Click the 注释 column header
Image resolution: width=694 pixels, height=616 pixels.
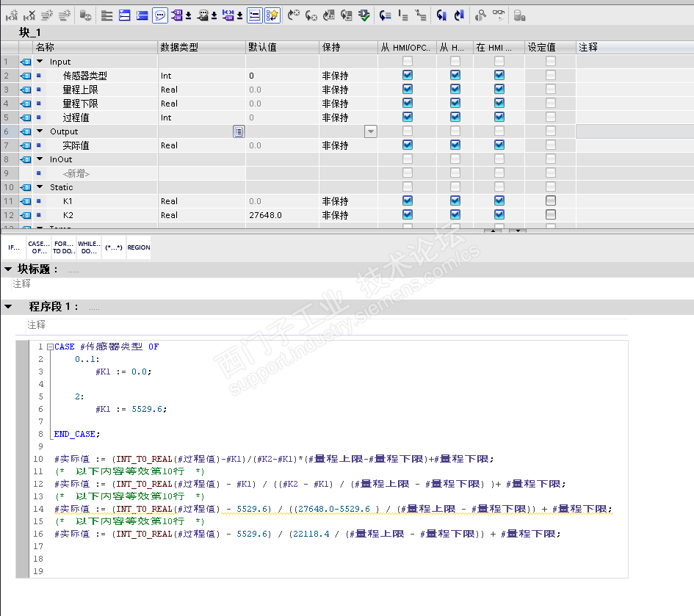pos(635,47)
